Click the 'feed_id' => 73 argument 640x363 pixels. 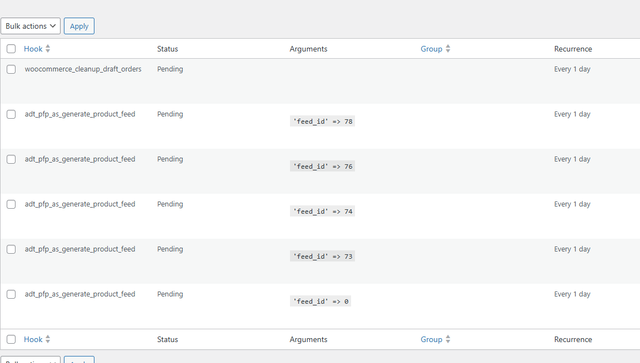[322, 256]
